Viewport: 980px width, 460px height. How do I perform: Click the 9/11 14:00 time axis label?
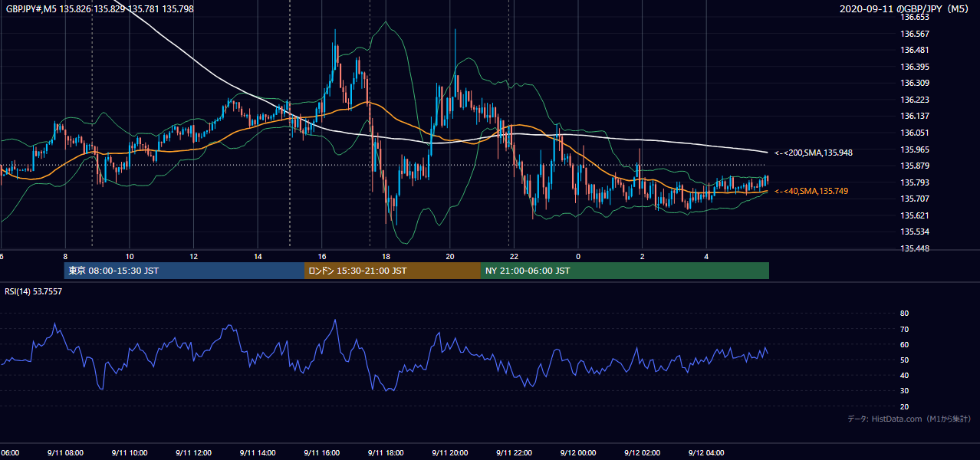[x=258, y=452]
